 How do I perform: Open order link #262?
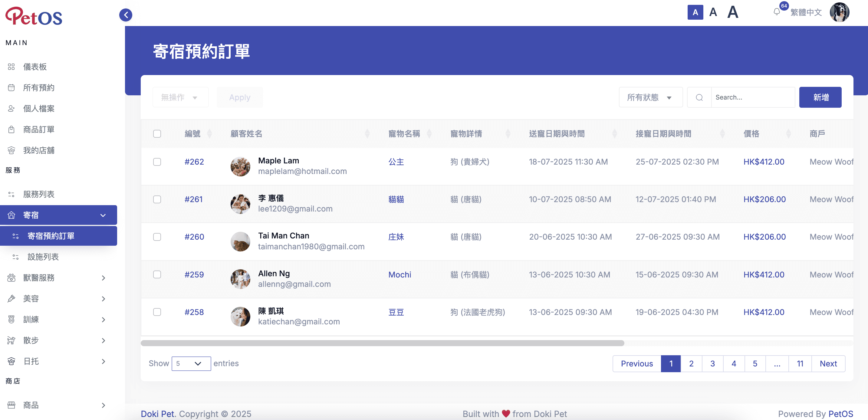coord(194,162)
